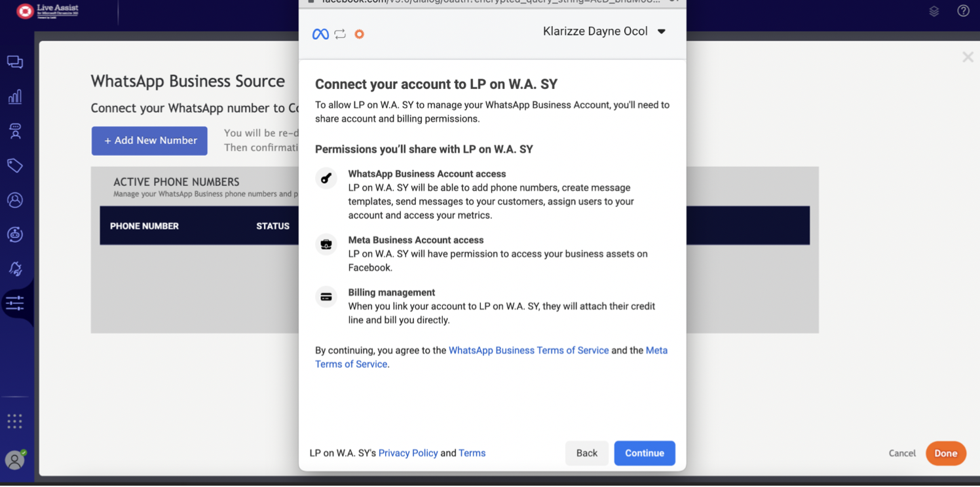980x487 pixels.
Task: Click the PHONE NUMBER column header
Action: [144, 226]
